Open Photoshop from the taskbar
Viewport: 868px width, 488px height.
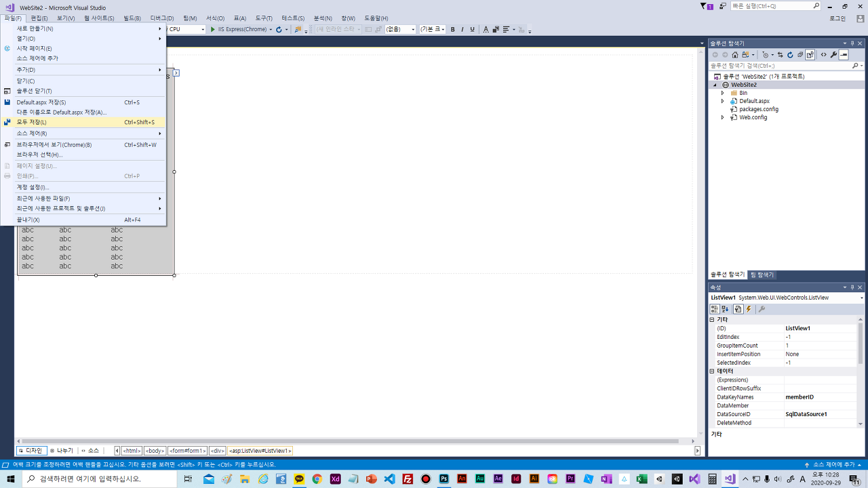[x=444, y=479]
